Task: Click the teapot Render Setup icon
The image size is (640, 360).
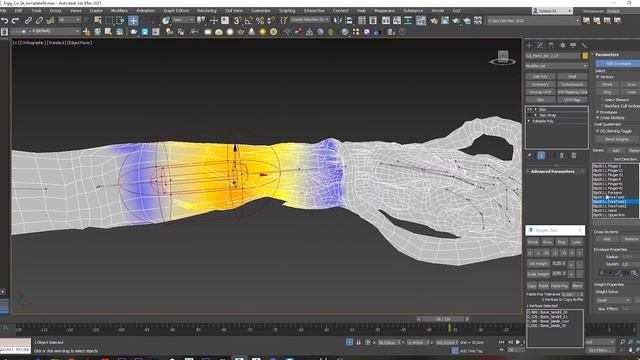Action: point(433,20)
